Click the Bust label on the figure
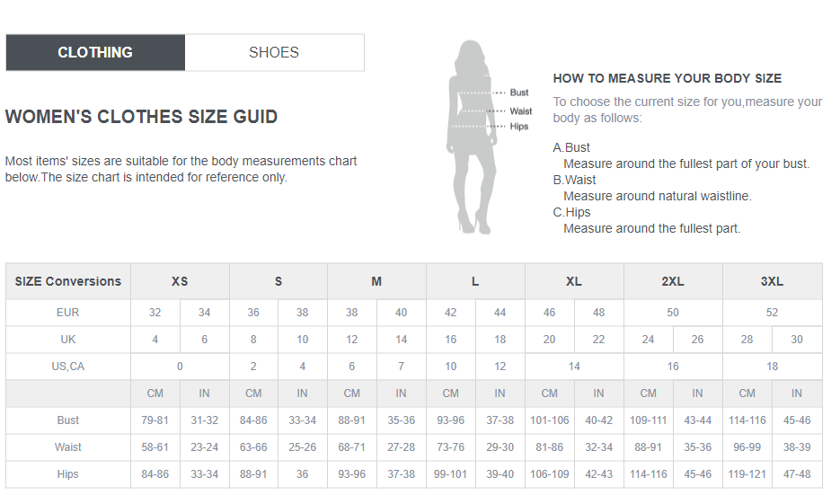Viewport: 831px width, 504px height. (x=519, y=93)
